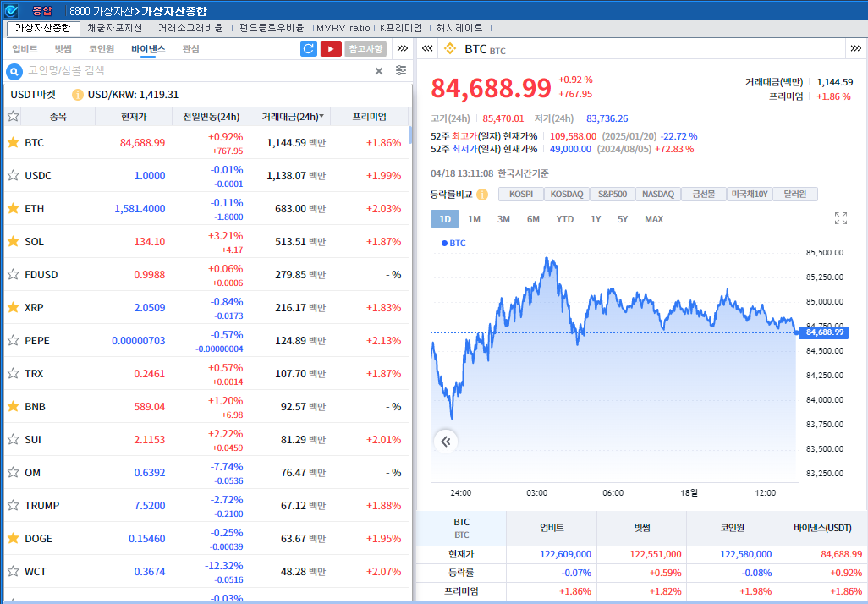Viewport: 868px width, 604px height.
Task: Click the round double-arrow button on chart
Action: (x=446, y=441)
